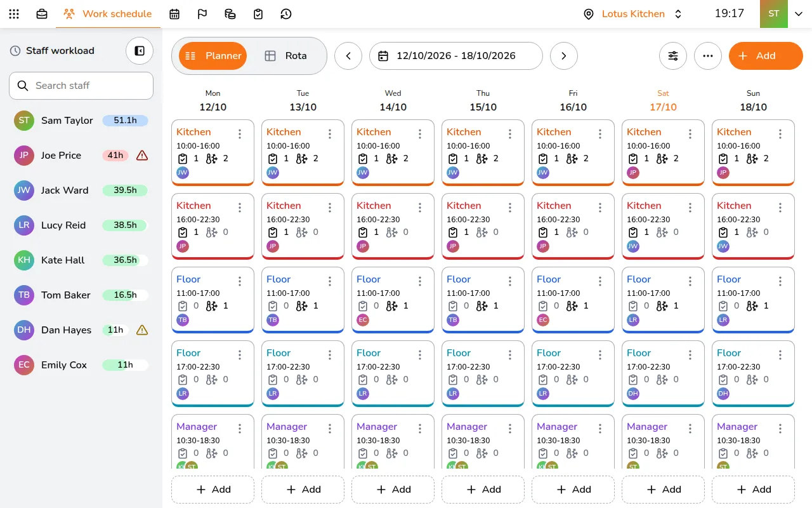Go to the next week
This screenshot has width=812, height=508.
(x=564, y=56)
